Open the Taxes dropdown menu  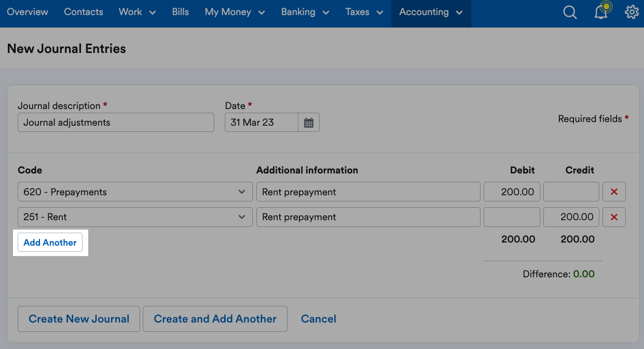coord(364,12)
